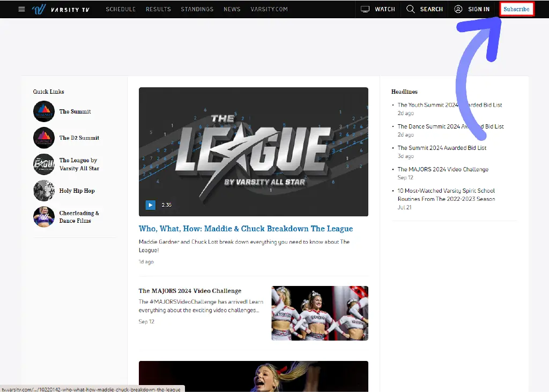Open MAJORS 2024 Video Challenge headline in sidebar
The image size is (549, 392).
(x=443, y=169)
